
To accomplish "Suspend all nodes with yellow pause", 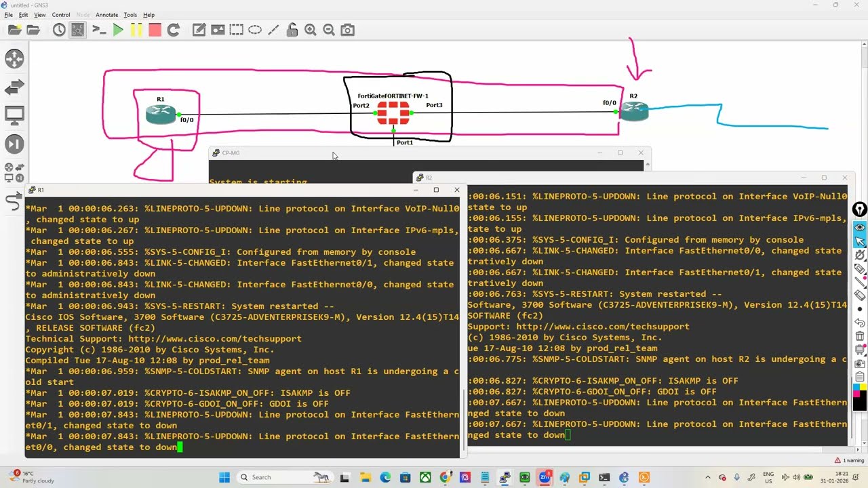I will [136, 30].
